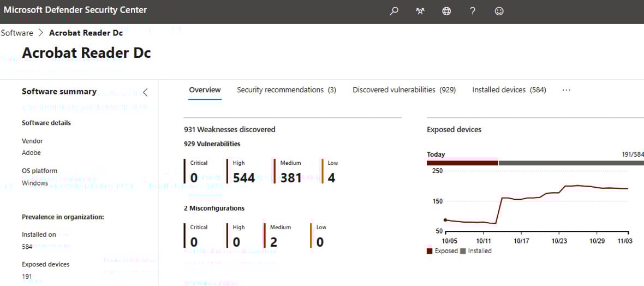Screen dimensions: 644x286
Task: Click the Exposed devices chart title
Action: (454, 129)
